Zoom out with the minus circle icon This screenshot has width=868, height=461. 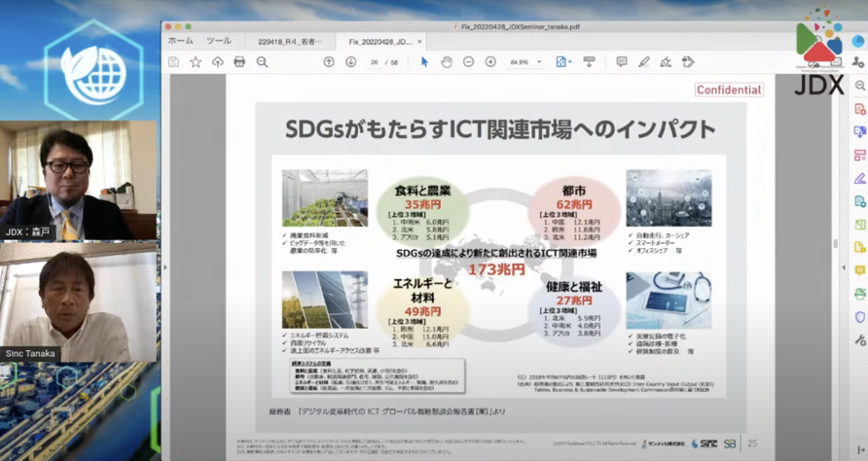point(468,62)
